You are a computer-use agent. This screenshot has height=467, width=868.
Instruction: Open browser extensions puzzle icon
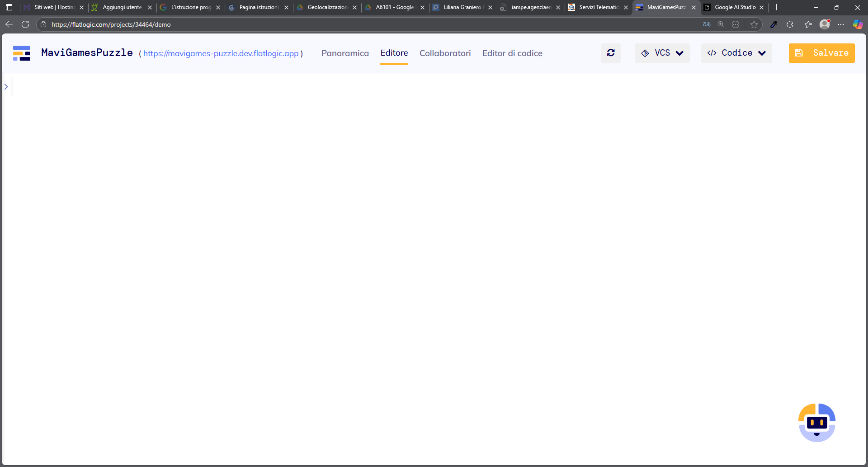[790, 24]
